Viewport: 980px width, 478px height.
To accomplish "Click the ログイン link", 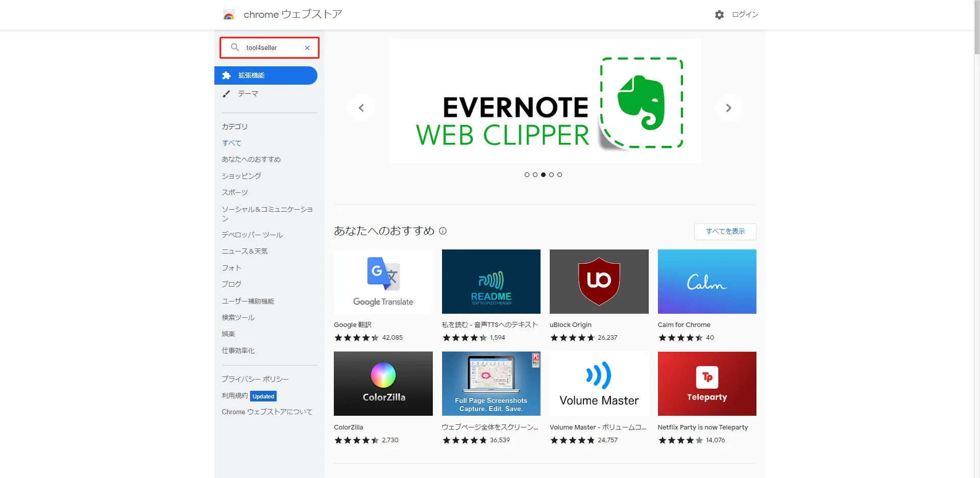I will point(745,15).
